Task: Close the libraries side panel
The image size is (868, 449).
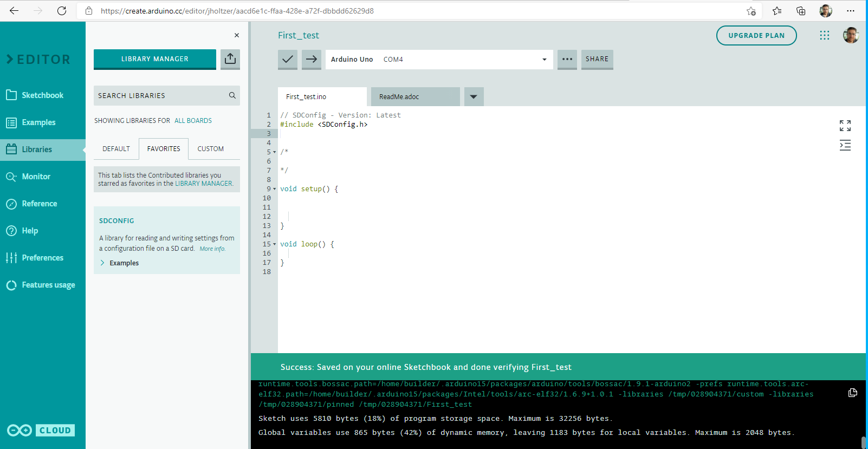Action: pyautogui.click(x=237, y=35)
